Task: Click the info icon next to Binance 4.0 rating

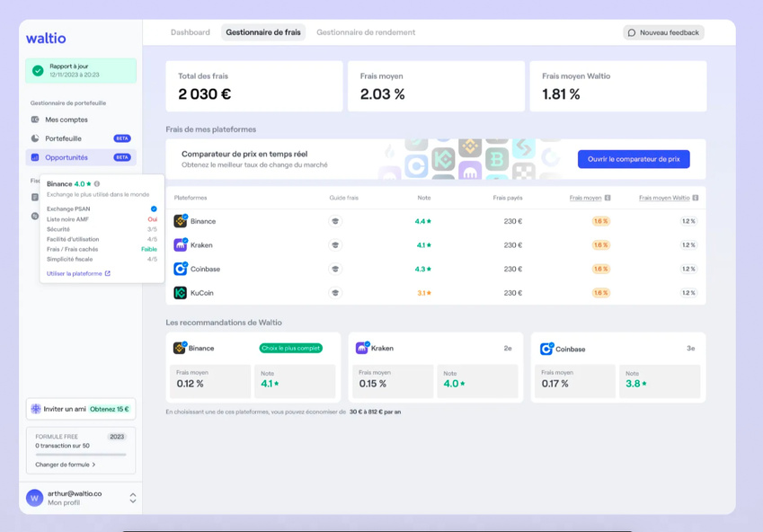Action: (x=97, y=184)
